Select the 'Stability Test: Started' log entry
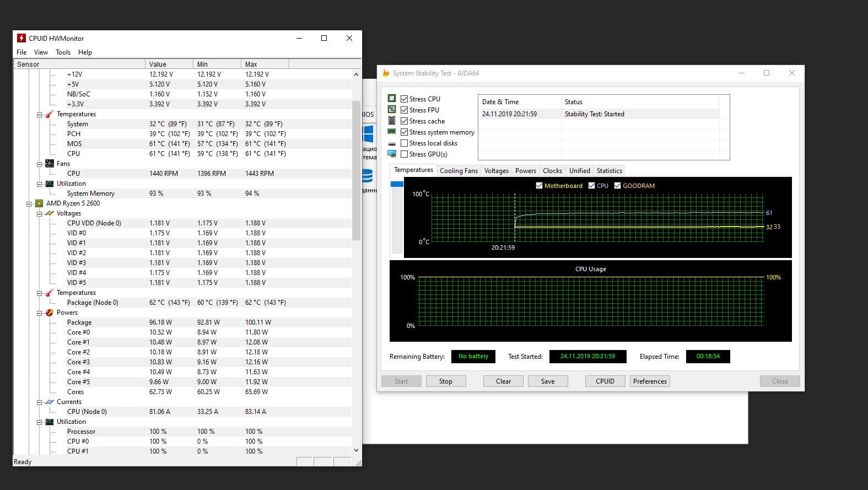 pos(599,114)
